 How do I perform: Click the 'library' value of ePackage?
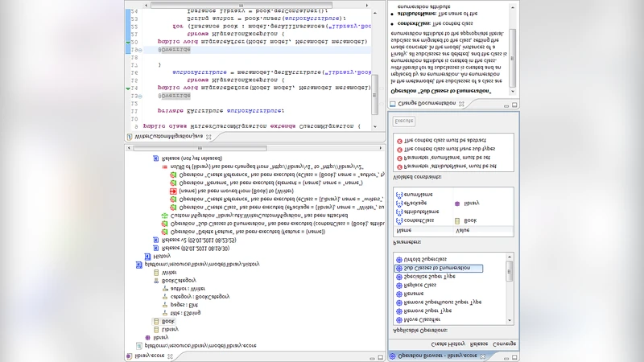(x=472, y=204)
